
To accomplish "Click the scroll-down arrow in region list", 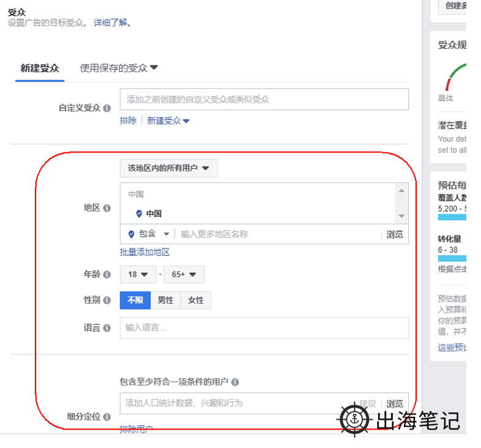I will (401, 216).
